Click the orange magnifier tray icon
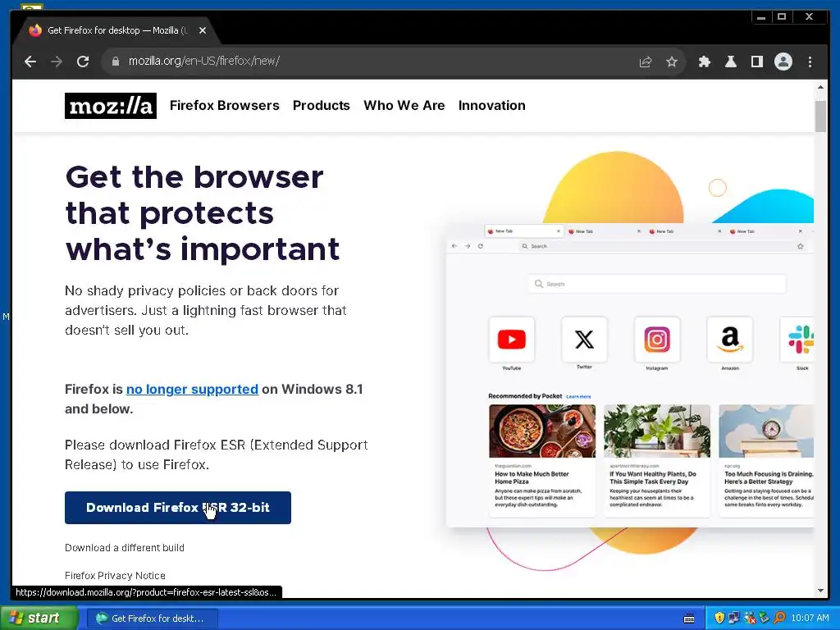840x630 pixels. [779, 618]
